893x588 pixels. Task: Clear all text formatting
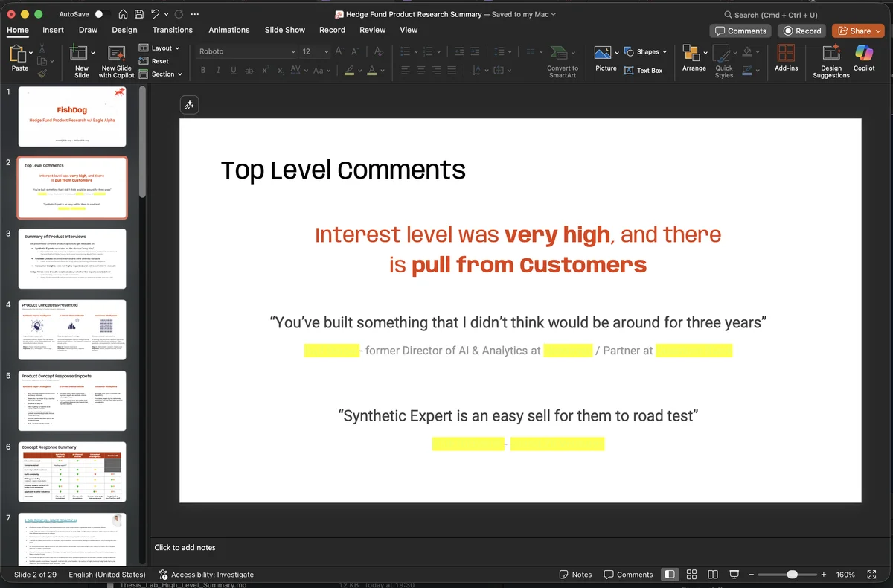[x=379, y=51]
